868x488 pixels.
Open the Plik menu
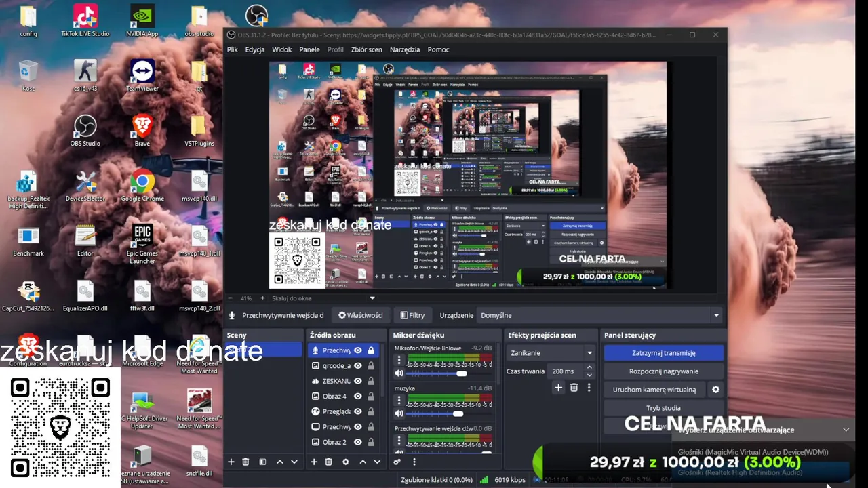[x=233, y=49]
